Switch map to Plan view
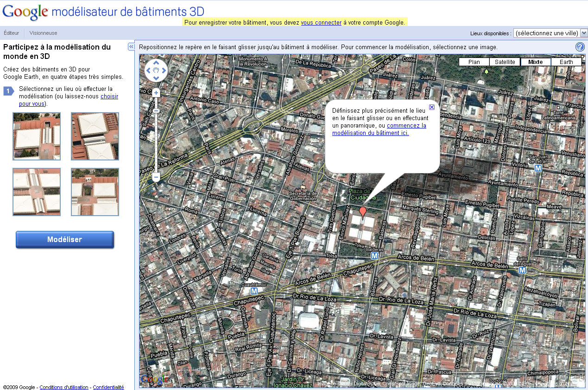Viewport: 588px width, 390px height. point(474,62)
